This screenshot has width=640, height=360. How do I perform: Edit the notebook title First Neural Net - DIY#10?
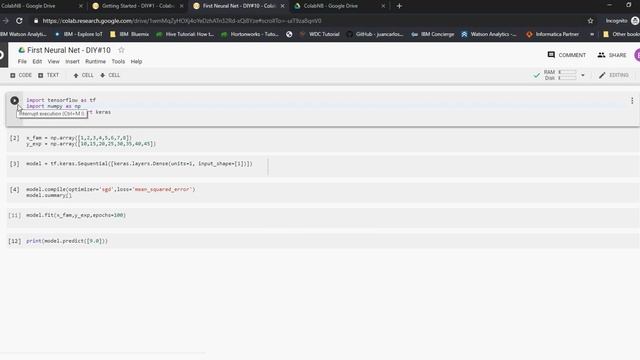point(69,50)
